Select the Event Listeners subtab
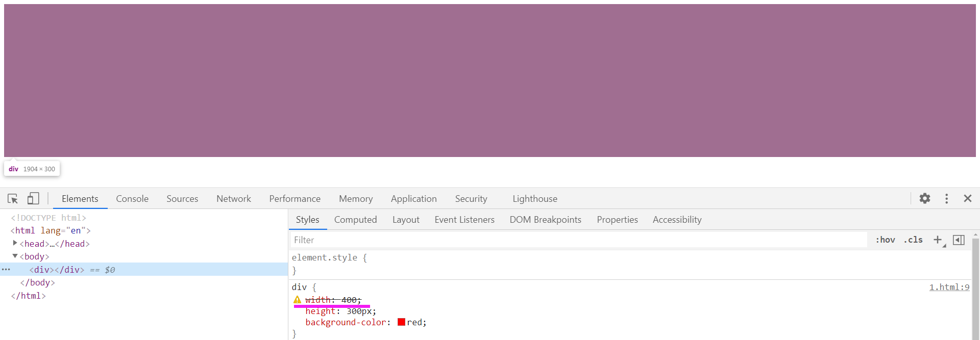Image resolution: width=980 pixels, height=340 pixels. [464, 220]
